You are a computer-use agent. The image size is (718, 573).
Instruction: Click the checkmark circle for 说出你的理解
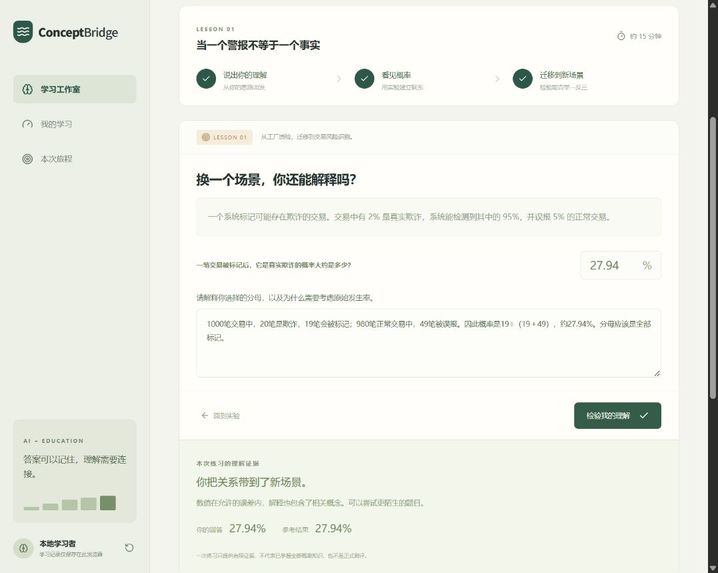(206, 79)
